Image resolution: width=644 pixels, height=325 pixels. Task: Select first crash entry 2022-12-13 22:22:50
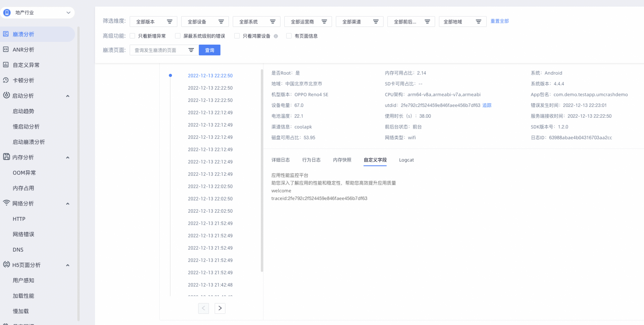click(210, 76)
